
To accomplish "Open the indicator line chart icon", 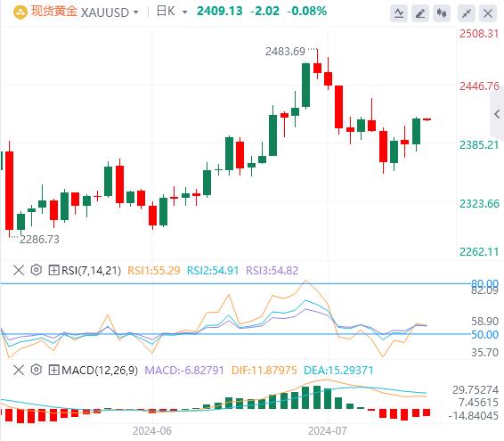I will click(x=399, y=13).
